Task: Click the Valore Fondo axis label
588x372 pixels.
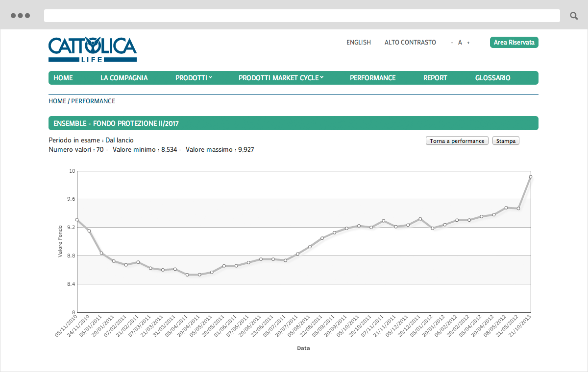Action: click(x=60, y=241)
